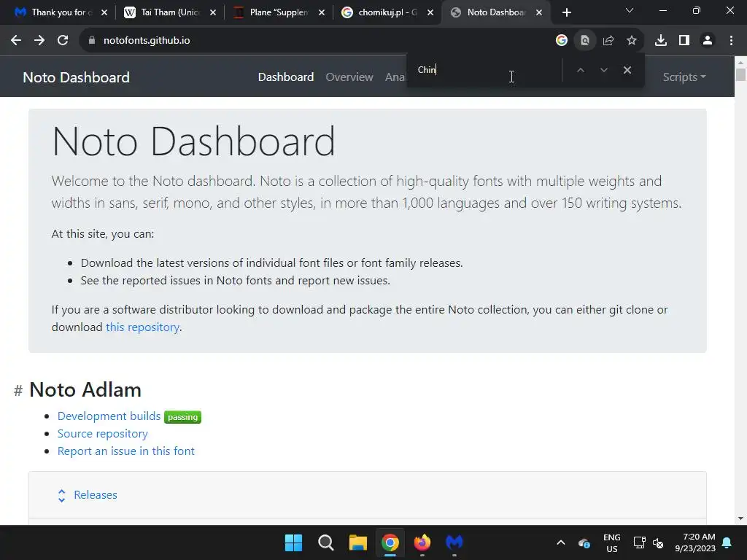Open File Explorer from the taskbar
Screen dimensions: 747x560
coord(357,542)
